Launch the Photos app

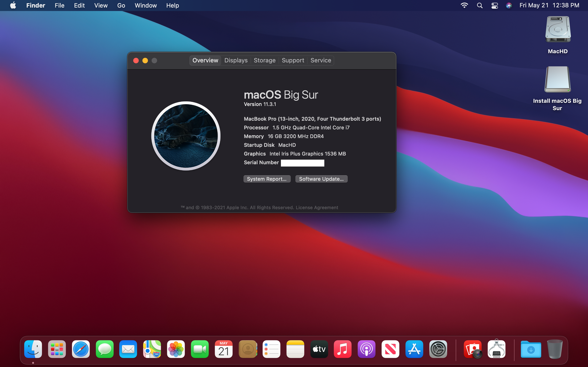(176, 349)
